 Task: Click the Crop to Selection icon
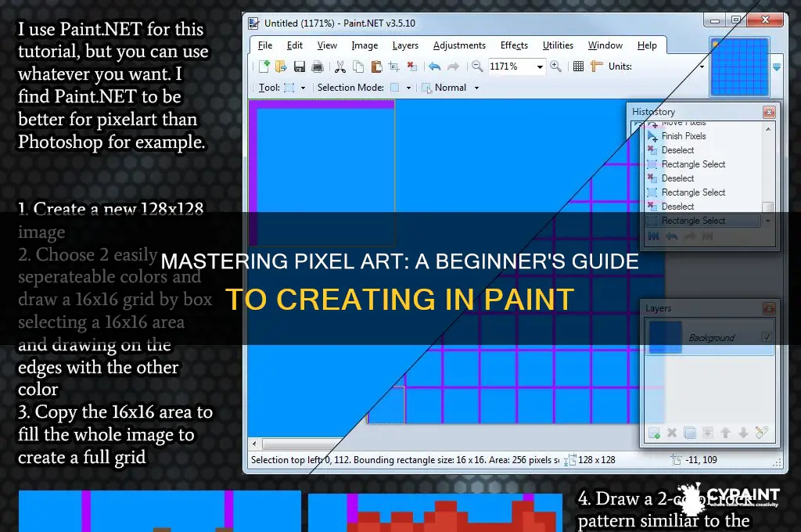click(394, 66)
